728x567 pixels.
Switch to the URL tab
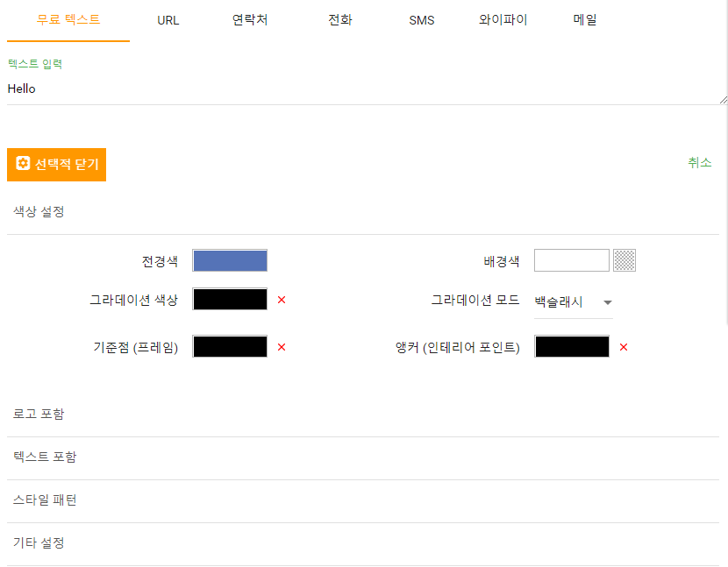point(167,19)
